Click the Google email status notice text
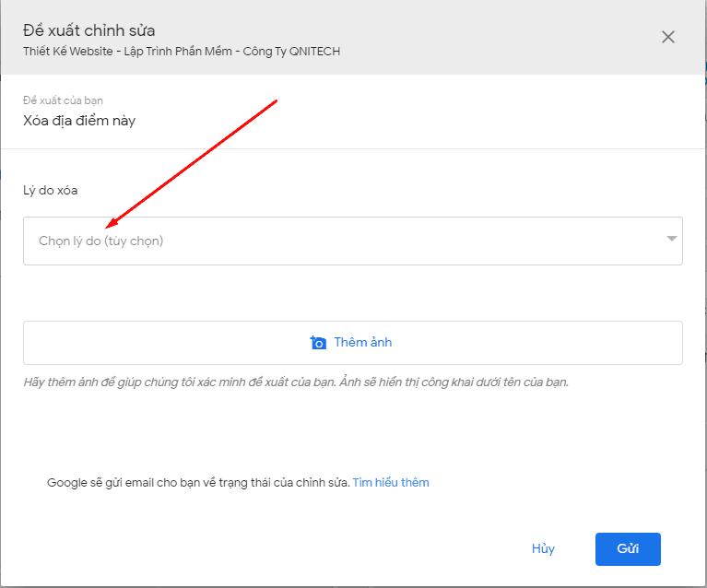 (198, 482)
